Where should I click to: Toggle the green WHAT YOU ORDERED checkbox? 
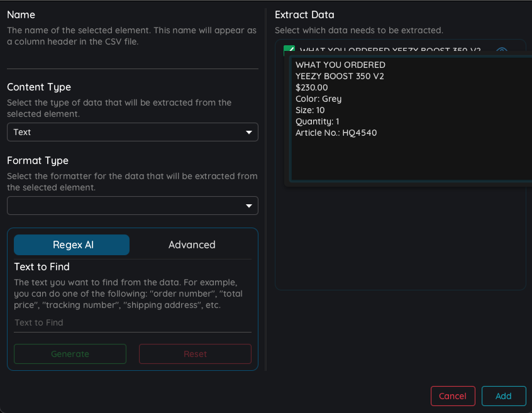289,49
